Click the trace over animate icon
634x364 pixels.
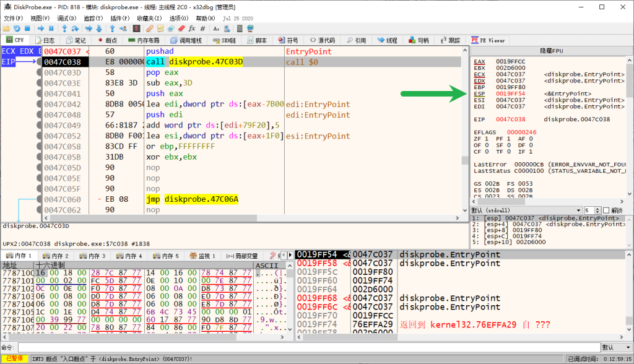tap(99, 28)
